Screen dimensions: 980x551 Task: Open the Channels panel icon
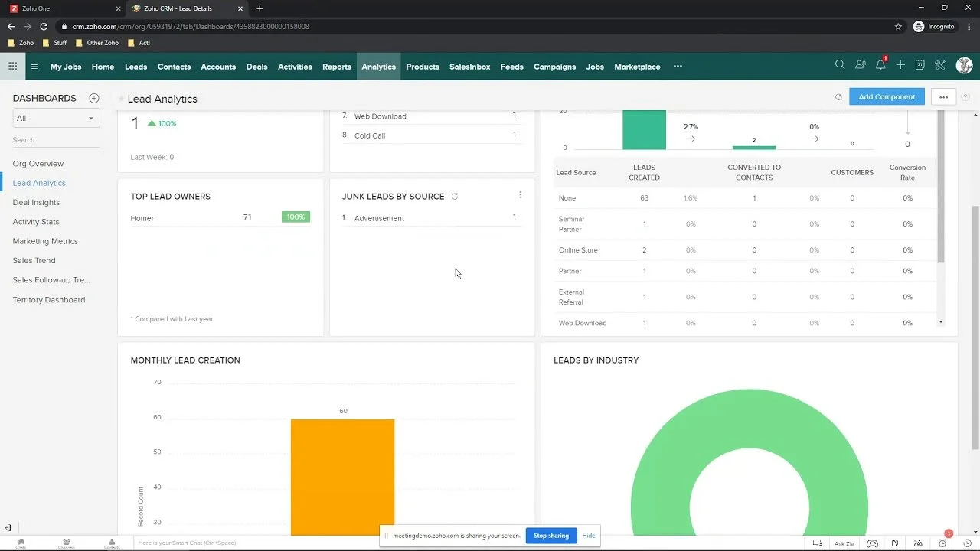[x=66, y=543]
